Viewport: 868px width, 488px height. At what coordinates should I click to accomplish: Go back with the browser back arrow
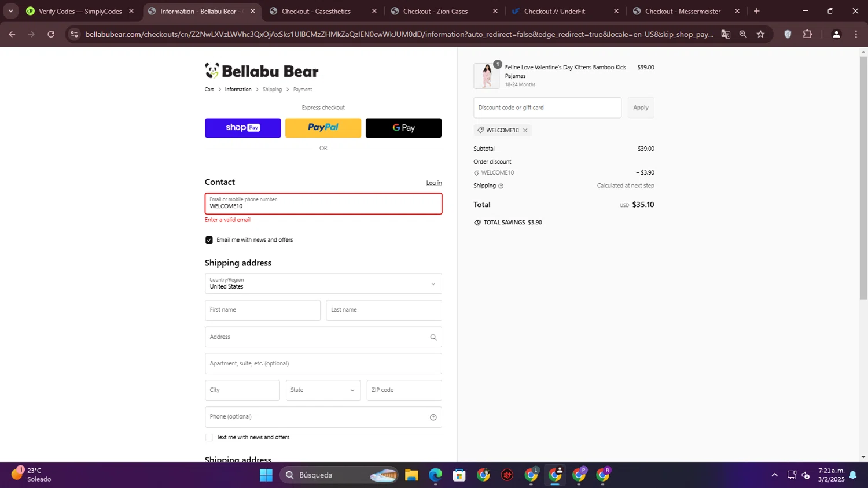point(12,34)
